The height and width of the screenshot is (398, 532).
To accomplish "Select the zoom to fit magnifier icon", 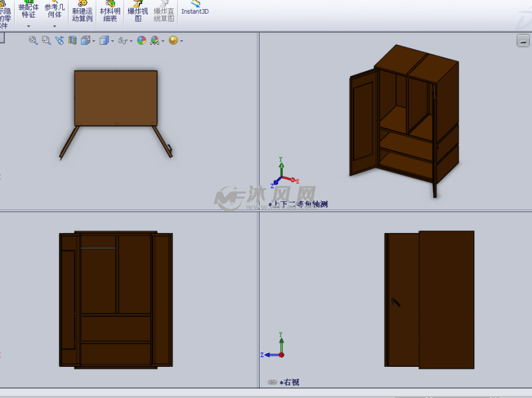I will tap(32, 40).
